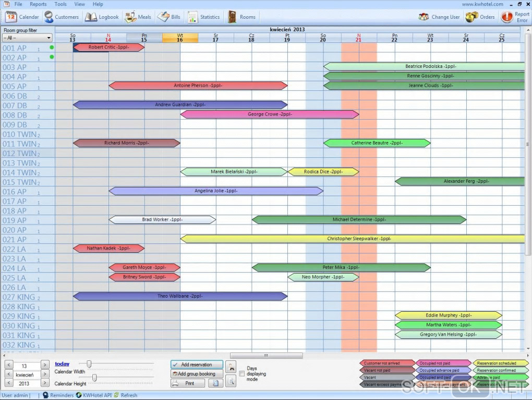Click the print preview page icon
The image size is (532, 400).
(x=215, y=383)
